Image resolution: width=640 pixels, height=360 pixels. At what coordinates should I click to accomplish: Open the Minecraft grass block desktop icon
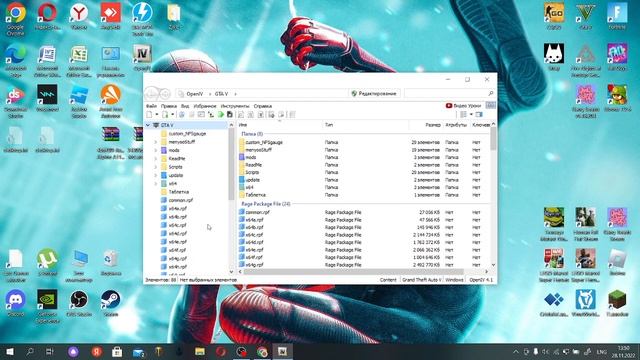pyautogui.click(x=617, y=304)
